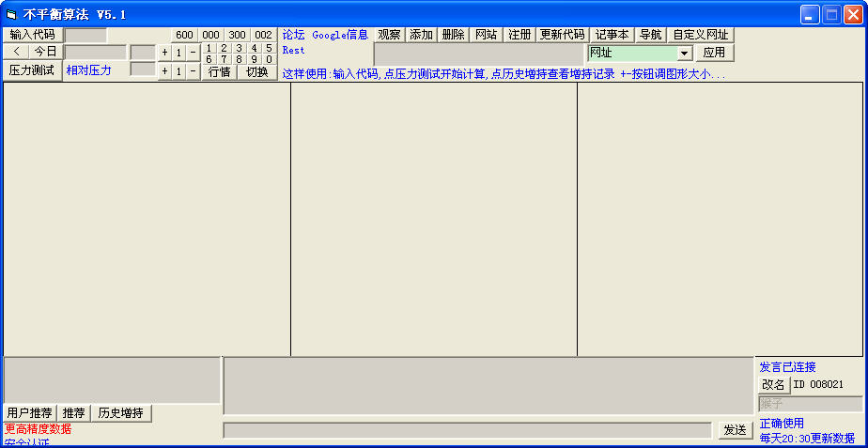Viewport: 868px width, 448px height.
Task: Click the chat message input field
Action: point(467,430)
